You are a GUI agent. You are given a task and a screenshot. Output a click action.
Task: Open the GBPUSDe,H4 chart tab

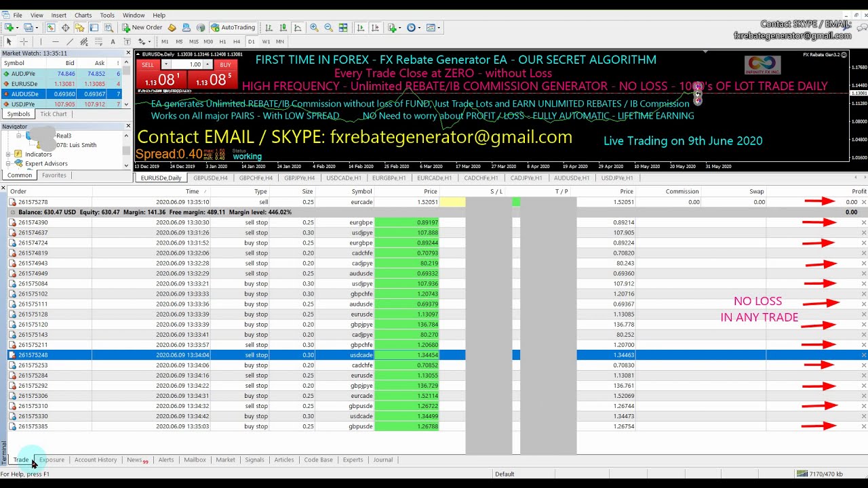210,178
